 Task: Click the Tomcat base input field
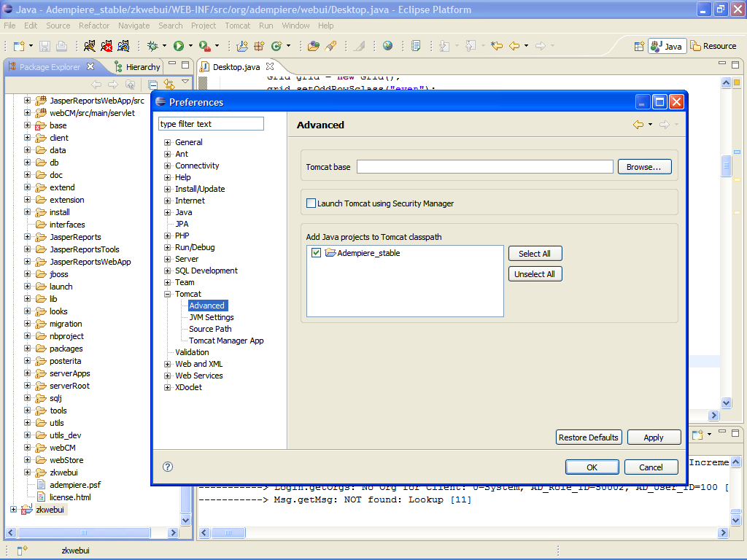pos(484,167)
